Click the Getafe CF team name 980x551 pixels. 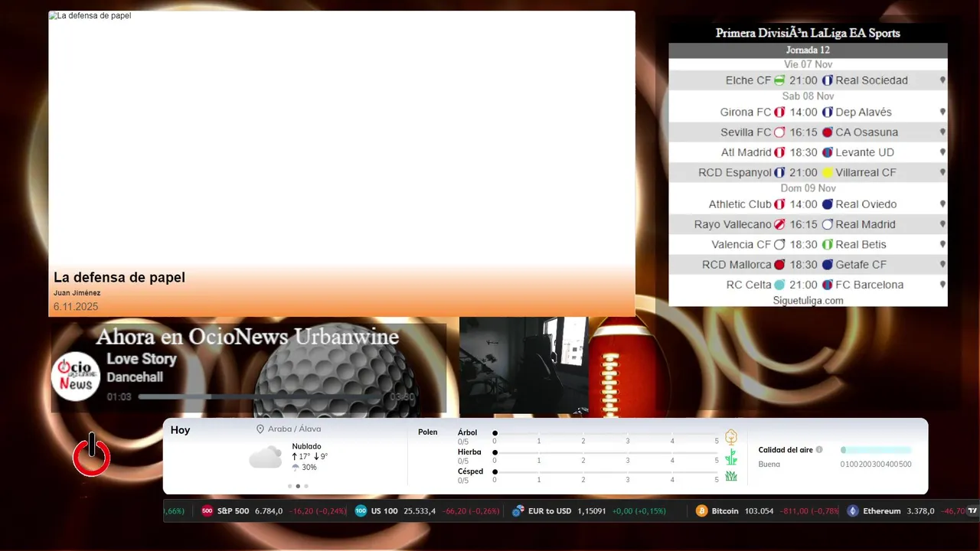point(861,265)
